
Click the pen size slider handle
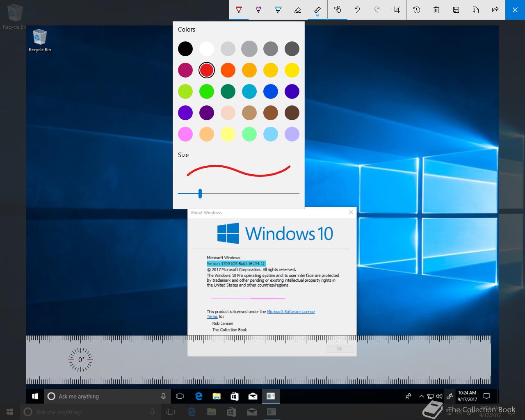coord(200,193)
